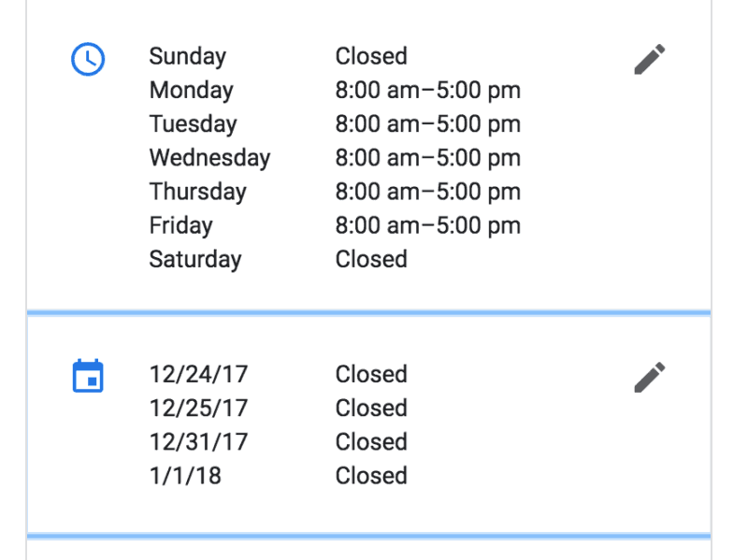Click Monday's 8:00 am–5:00 pm hours
The width and height of the screenshot is (748, 560).
[x=428, y=90]
